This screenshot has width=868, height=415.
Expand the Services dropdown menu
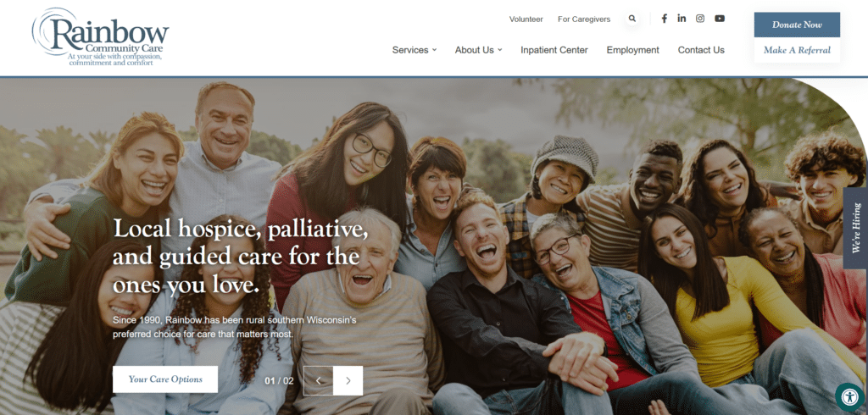[x=415, y=50]
